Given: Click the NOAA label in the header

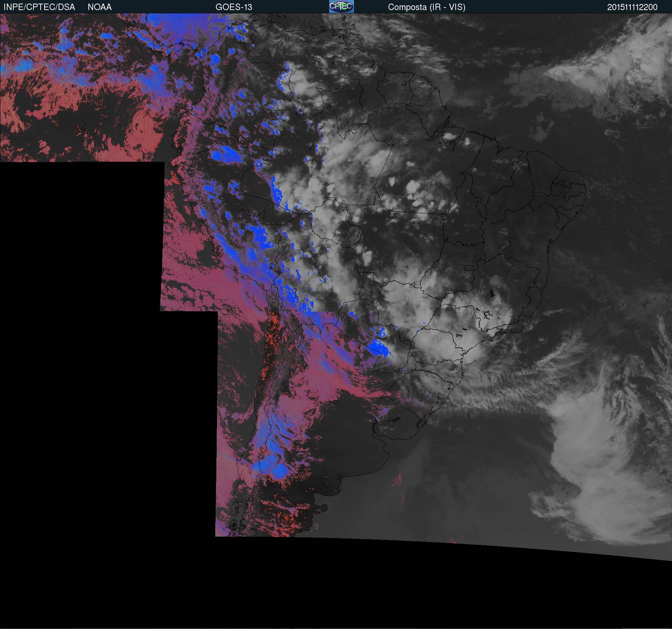Looking at the screenshot, I should coord(100,7).
